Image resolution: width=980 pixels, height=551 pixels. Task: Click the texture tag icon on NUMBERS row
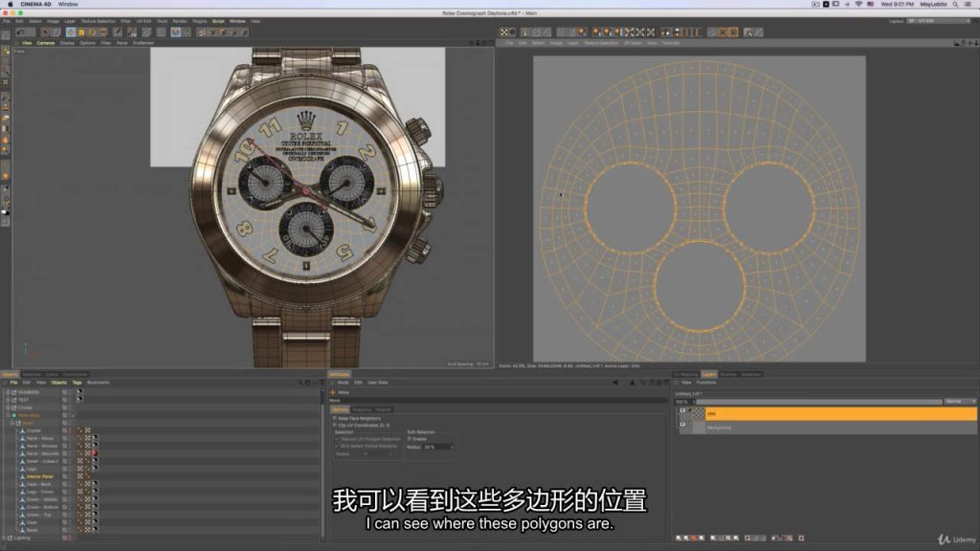point(79,391)
